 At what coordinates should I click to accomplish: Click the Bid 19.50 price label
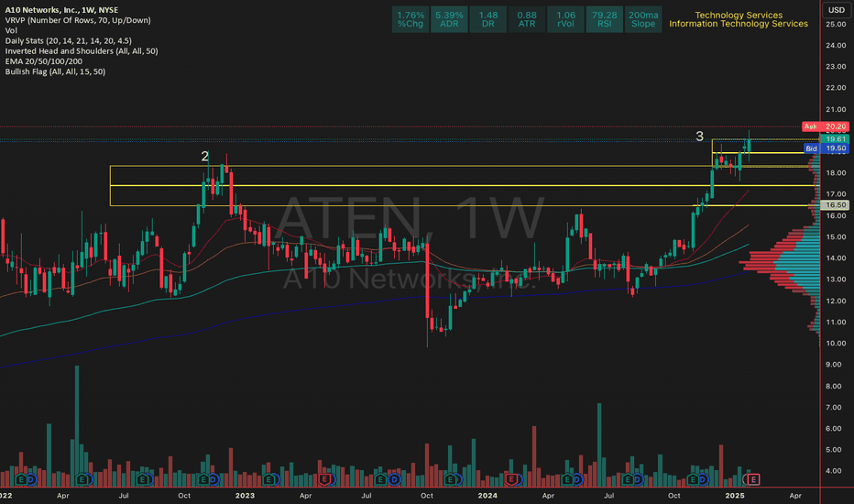click(827, 148)
